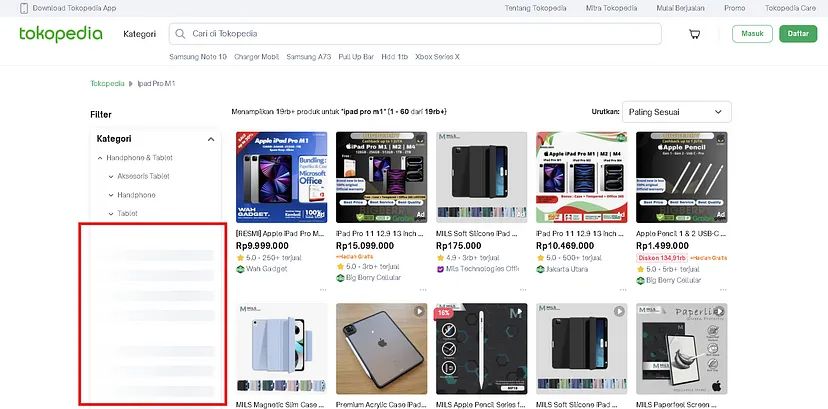Open Tokopedia Care
The width and height of the screenshot is (828, 409).
coord(791,8)
